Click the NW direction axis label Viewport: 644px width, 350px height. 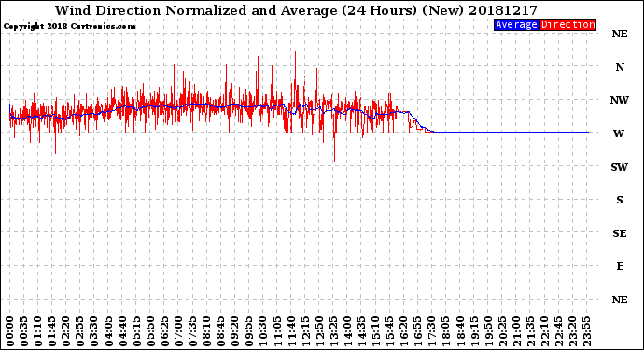tap(620, 100)
